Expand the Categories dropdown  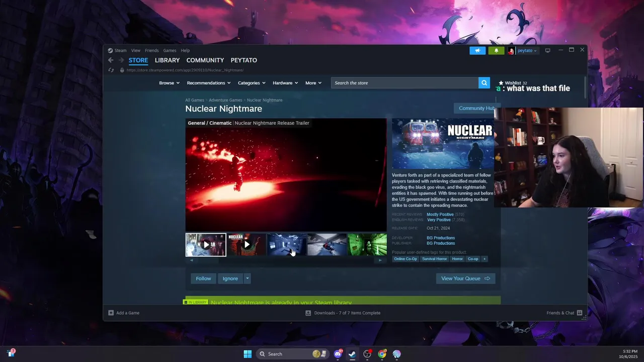252,83
